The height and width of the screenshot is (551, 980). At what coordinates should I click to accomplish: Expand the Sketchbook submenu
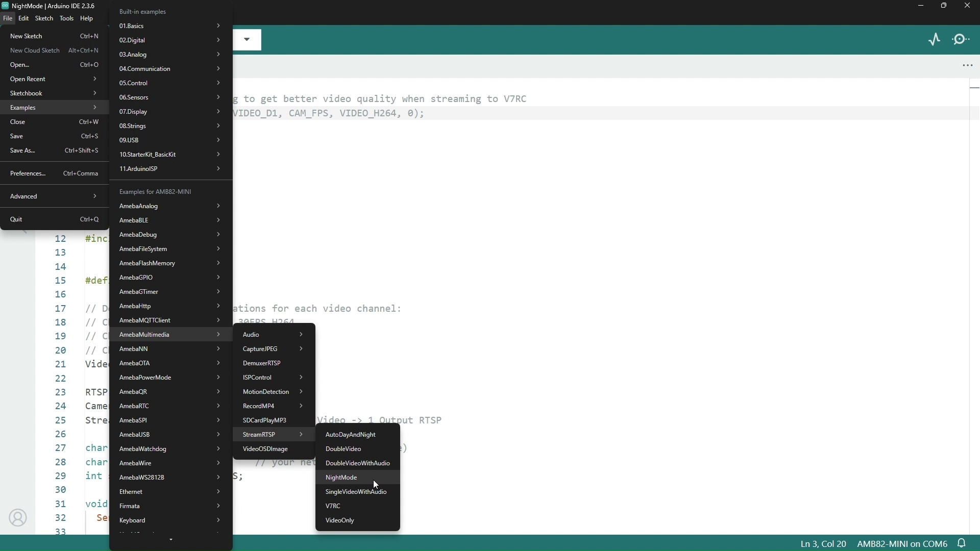[x=54, y=93]
